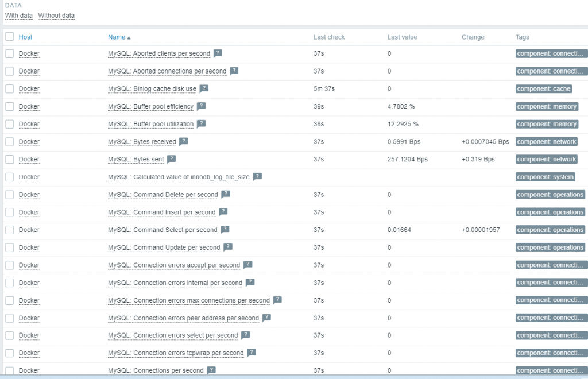Sort table by Host column header
Viewport: 588px width, 379px height.
25,37
